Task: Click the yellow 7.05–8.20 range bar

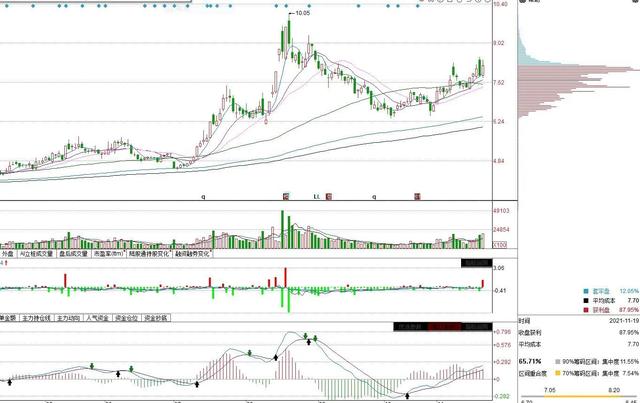Action: click(x=582, y=396)
